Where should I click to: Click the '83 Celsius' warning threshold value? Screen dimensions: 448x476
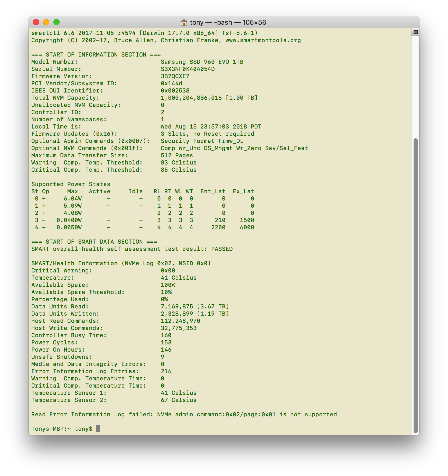(179, 163)
